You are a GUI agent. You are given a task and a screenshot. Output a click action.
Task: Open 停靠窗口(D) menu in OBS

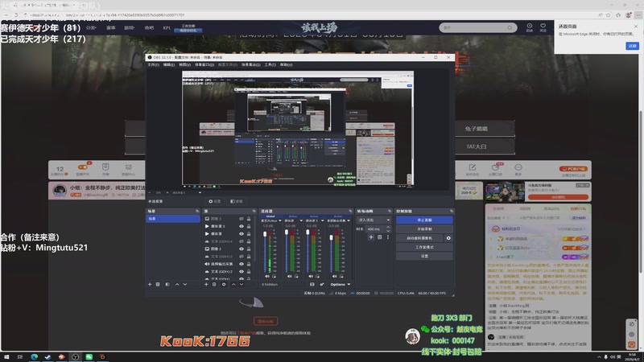[204, 64]
